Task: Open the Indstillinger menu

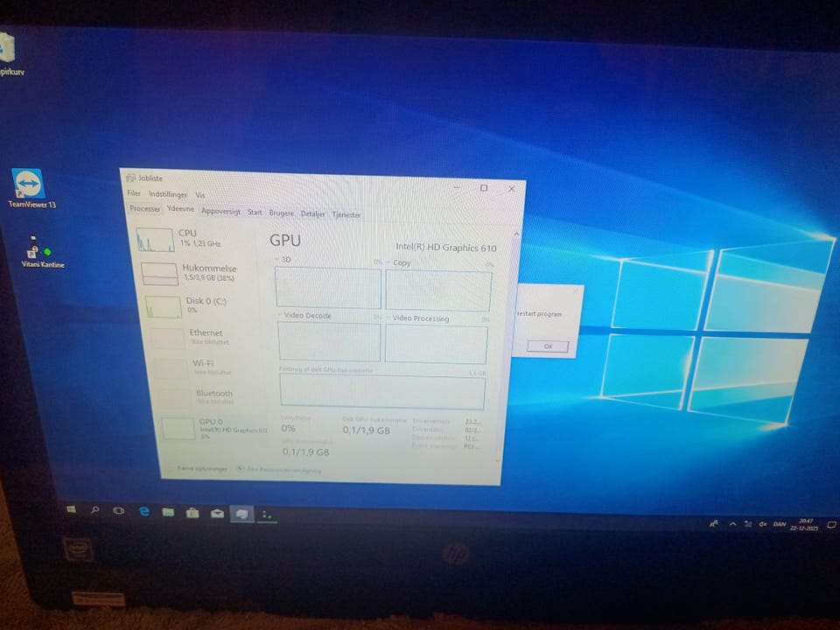Action: (x=168, y=194)
